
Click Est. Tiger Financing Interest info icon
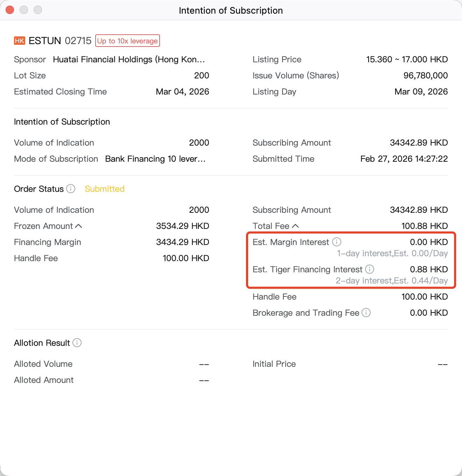(x=370, y=269)
